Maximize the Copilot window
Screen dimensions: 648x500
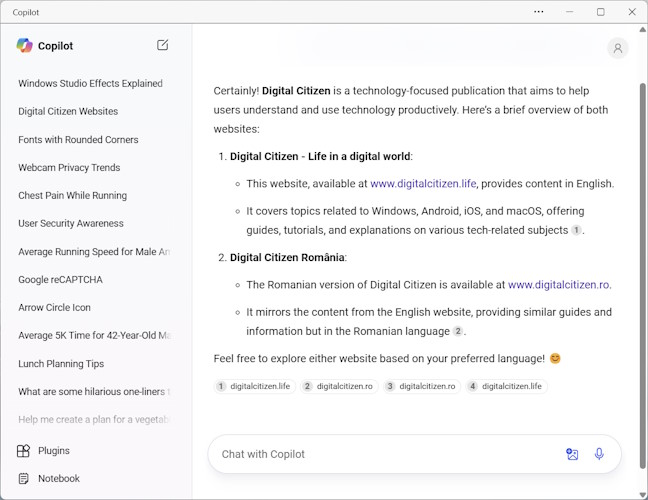coord(601,12)
